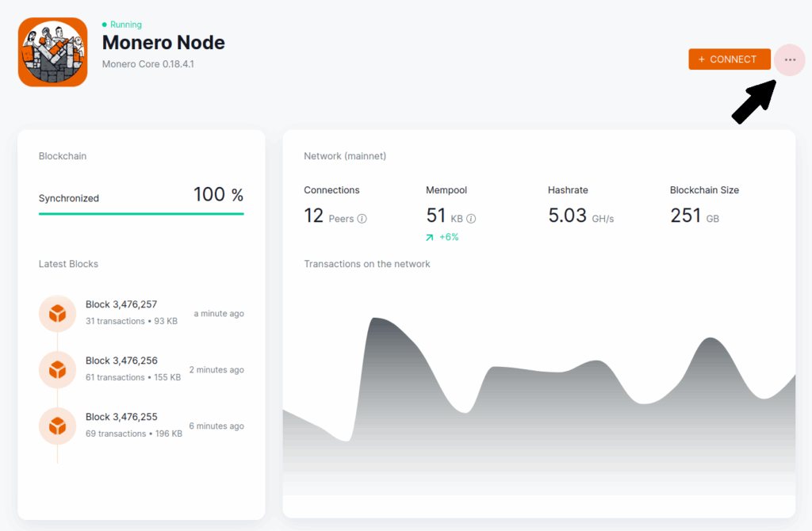Click the cube icon for Block 3,476,255
Viewport: 812px width, 531px height.
pos(57,426)
